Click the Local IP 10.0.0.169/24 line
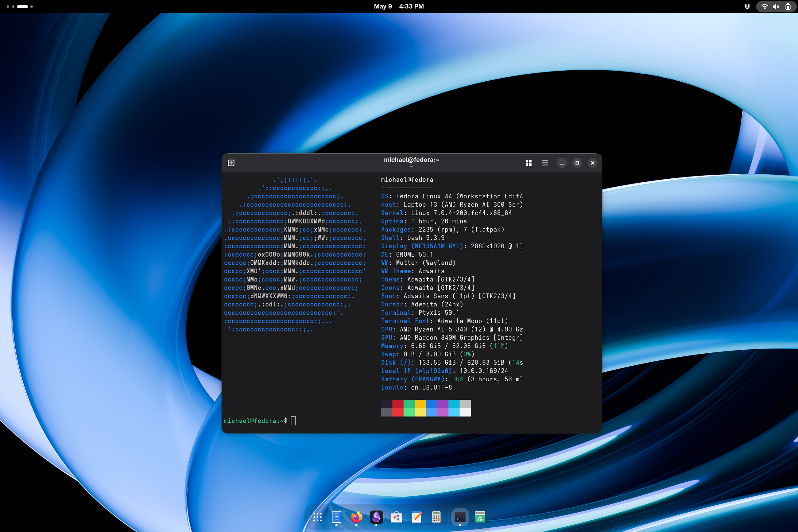The height and width of the screenshot is (532, 798). click(444, 371)
